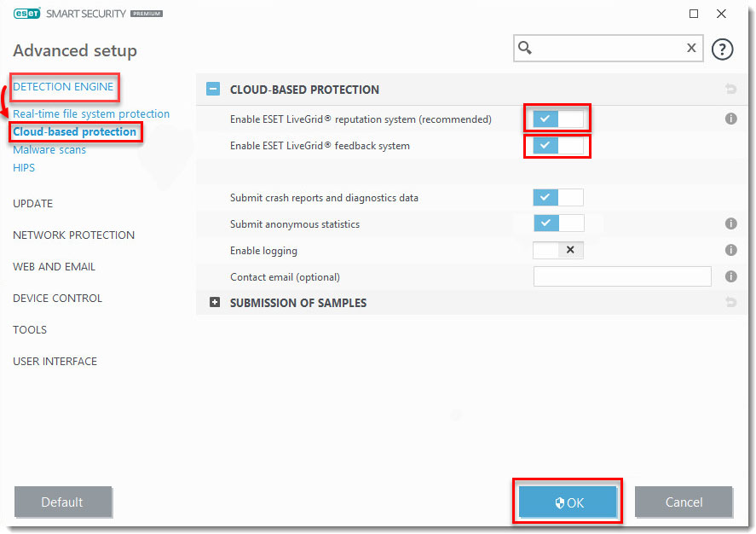The image size is (756, 534).
Task: Open the Device Control category
Action: tap(57, 299)
